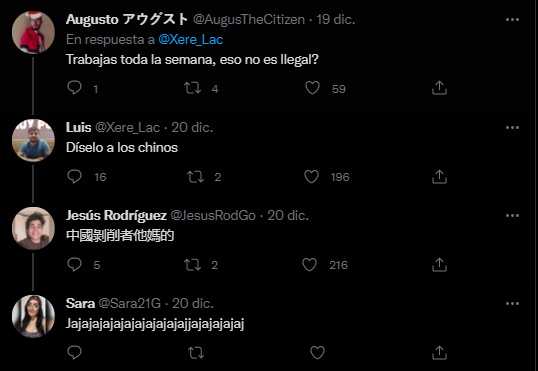Screen dimensions: 538x371
Task: Open Augusto's avatar with Santa hat
Action: point(33,32)
